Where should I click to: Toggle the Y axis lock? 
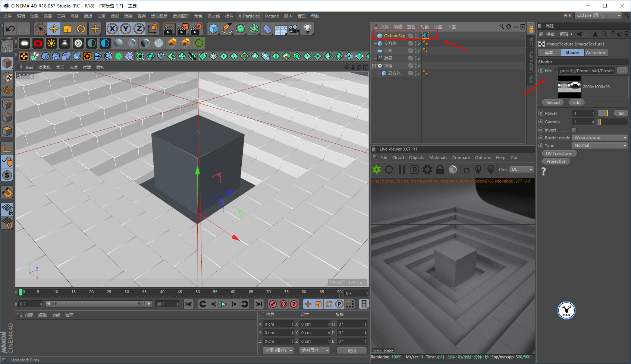click(126, 29)
